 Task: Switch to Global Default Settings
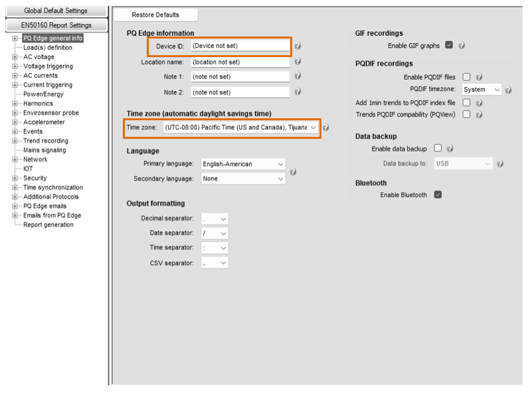(56, 11)
